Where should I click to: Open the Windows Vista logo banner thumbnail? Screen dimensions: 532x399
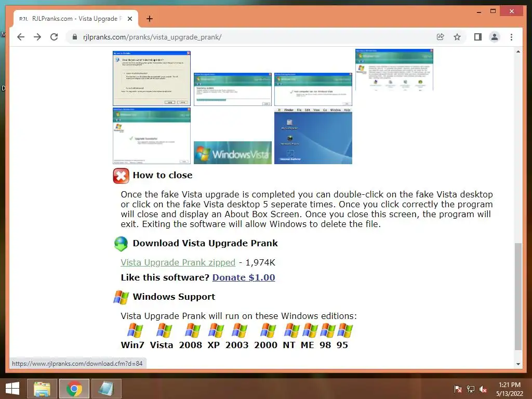pyautogui.click(x=233, y=153)
